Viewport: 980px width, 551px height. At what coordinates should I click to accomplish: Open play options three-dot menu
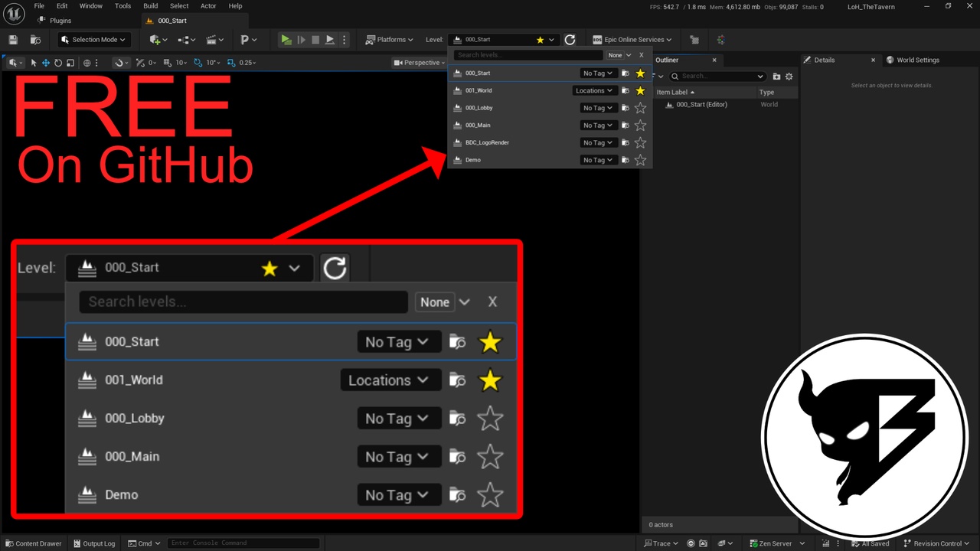click(x=344, y=40)
